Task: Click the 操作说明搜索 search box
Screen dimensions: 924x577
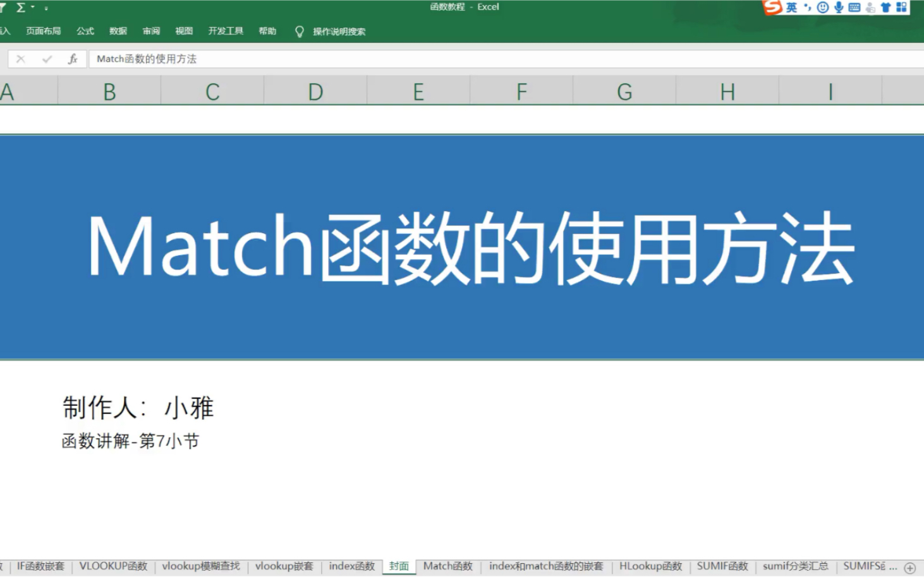Action: click(339, 32)
